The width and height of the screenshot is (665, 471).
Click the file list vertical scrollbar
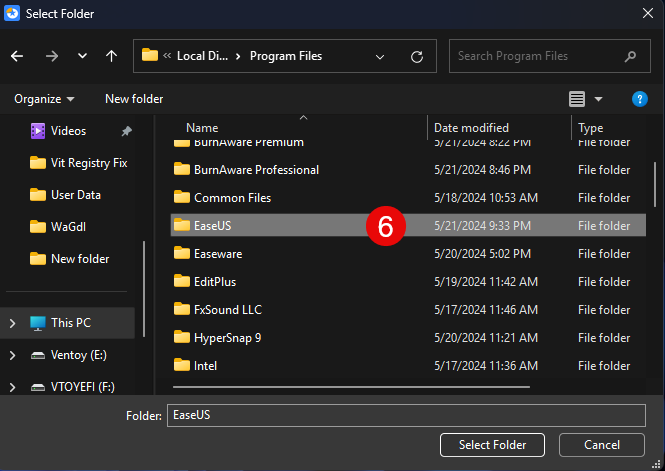pyautogui.click(x=655, y=184)
